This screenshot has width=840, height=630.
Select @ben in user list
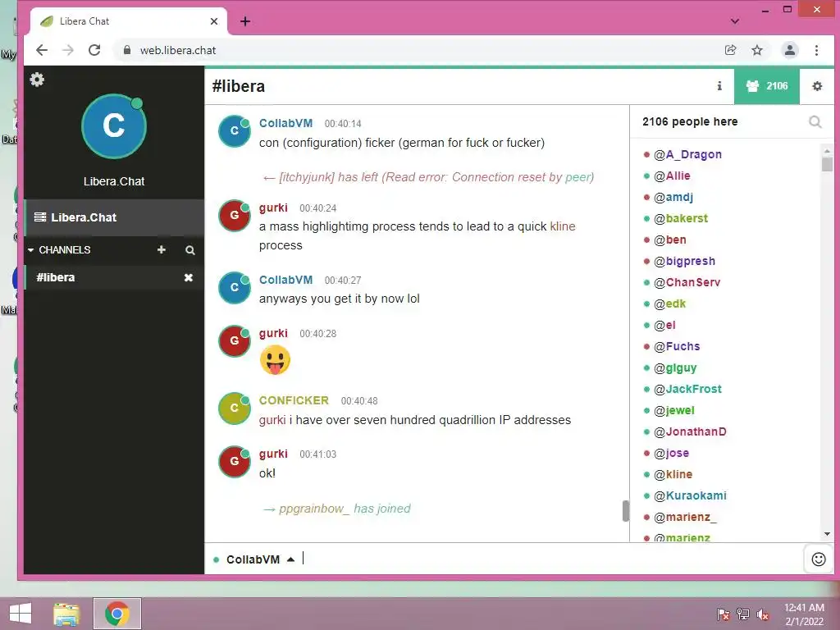(669, 240)
